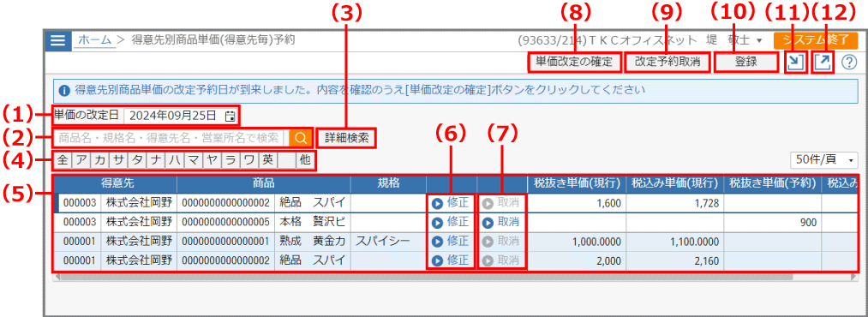The width and height of the screenshot is (868, 317).
Task: Select the ハ kana filter
Action: coord(175,160)
